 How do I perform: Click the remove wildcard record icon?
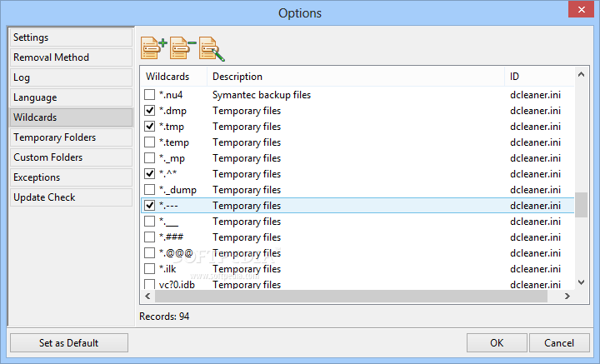click(x=182, y=48)
